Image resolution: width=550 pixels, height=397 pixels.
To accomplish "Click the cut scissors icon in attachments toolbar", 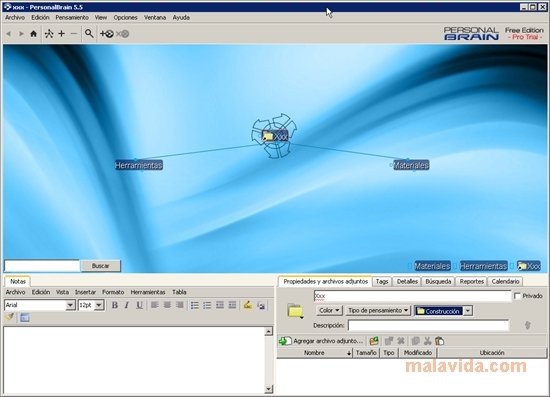I will [x=427, y=341].
